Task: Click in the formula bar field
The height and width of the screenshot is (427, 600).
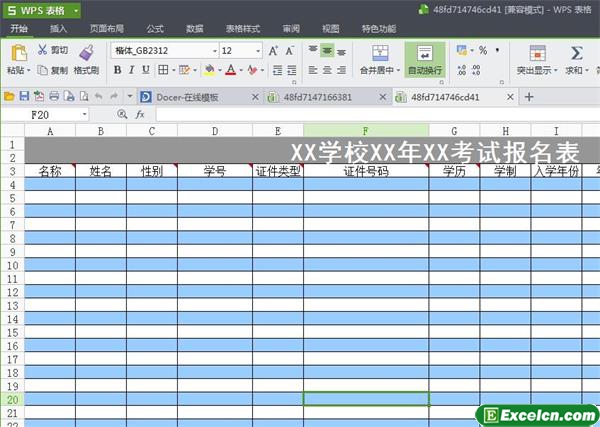Action: coord(378,114)
